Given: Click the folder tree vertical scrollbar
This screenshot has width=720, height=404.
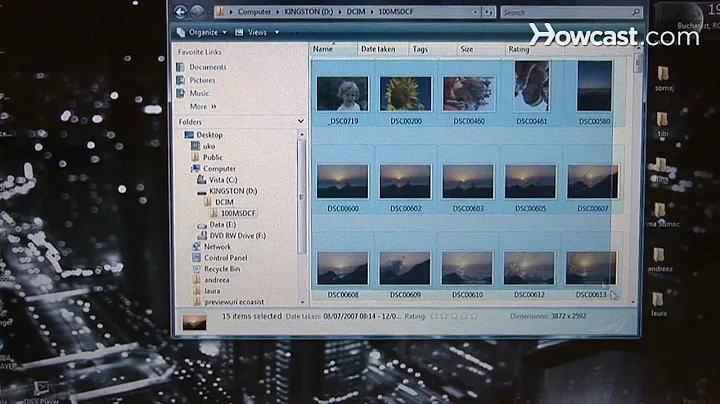Looking at the screenshot, I should click(x=302, y=197).
